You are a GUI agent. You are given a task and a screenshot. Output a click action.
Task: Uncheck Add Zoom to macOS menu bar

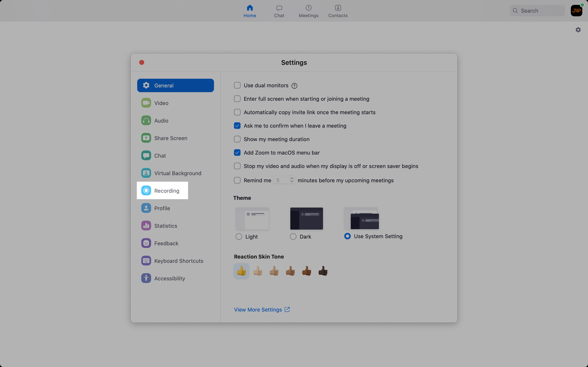tap(237, 153)
